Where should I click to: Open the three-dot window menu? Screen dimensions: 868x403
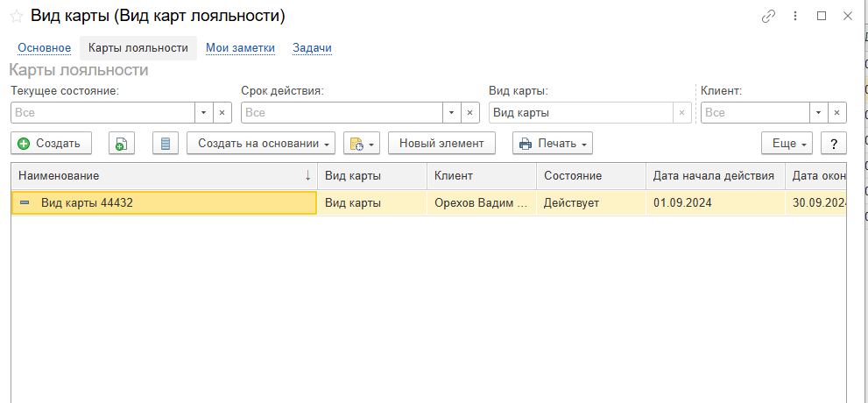795,16
